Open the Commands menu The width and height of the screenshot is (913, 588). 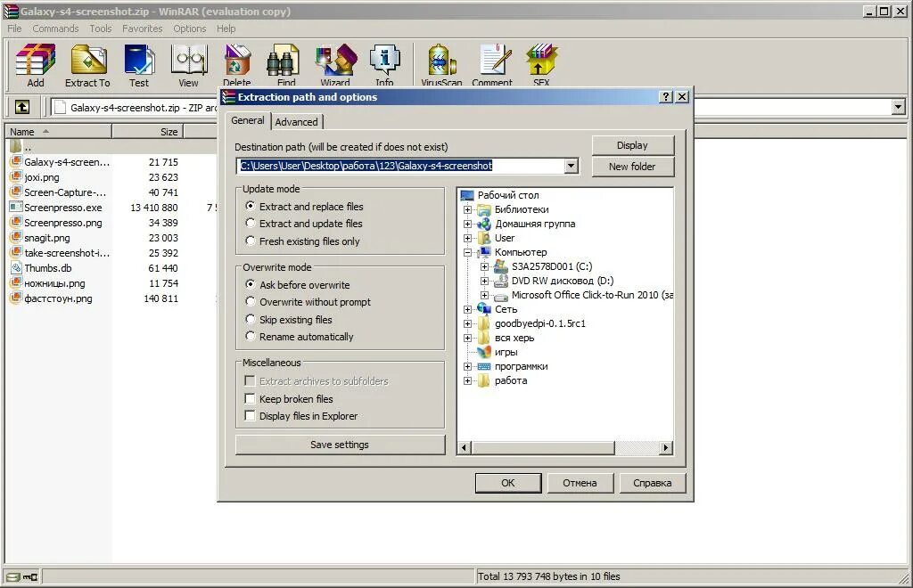(55, 28)
